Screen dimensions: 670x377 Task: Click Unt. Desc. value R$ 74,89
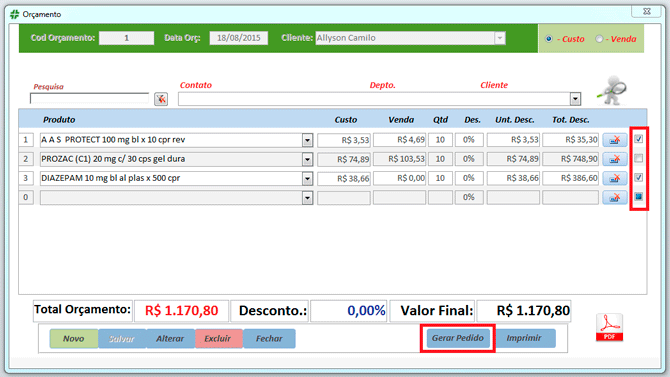coord(513,159)
